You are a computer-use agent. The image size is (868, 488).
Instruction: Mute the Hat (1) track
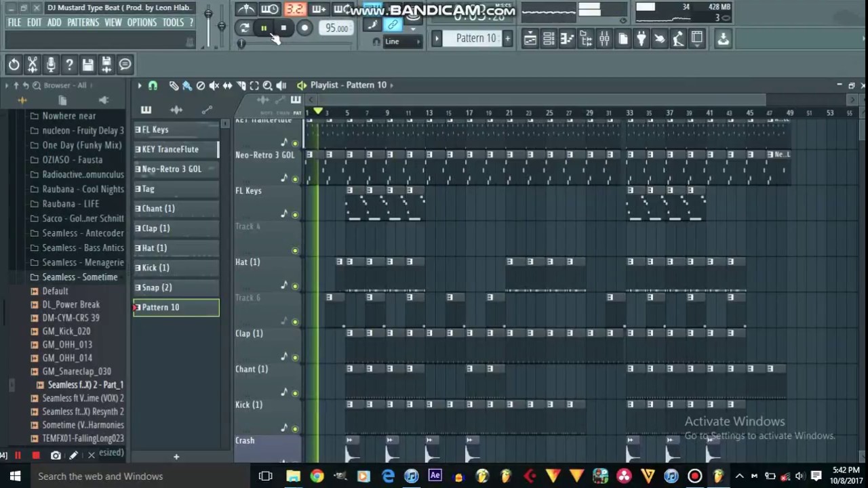point(294,286)
